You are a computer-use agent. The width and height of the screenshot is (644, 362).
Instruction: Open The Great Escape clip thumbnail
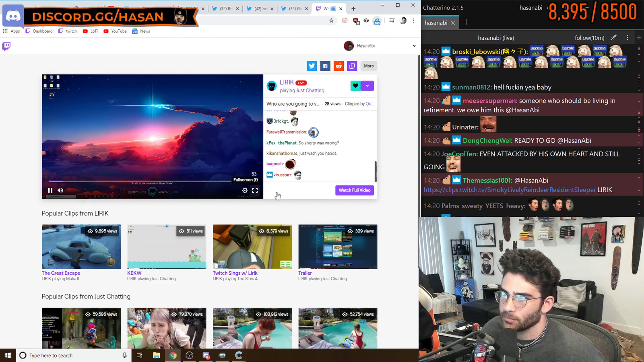click(x=81, y=247)
